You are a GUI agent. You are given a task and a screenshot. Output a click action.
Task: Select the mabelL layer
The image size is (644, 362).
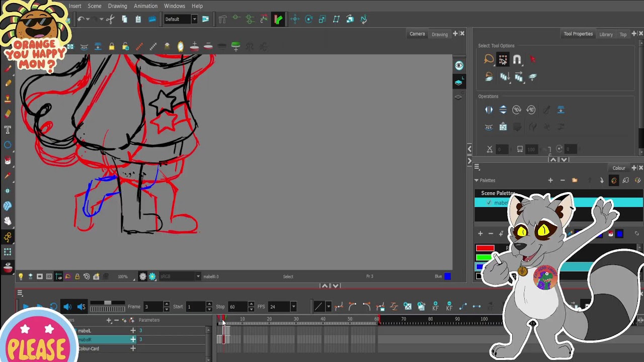[x=85, y=331]
